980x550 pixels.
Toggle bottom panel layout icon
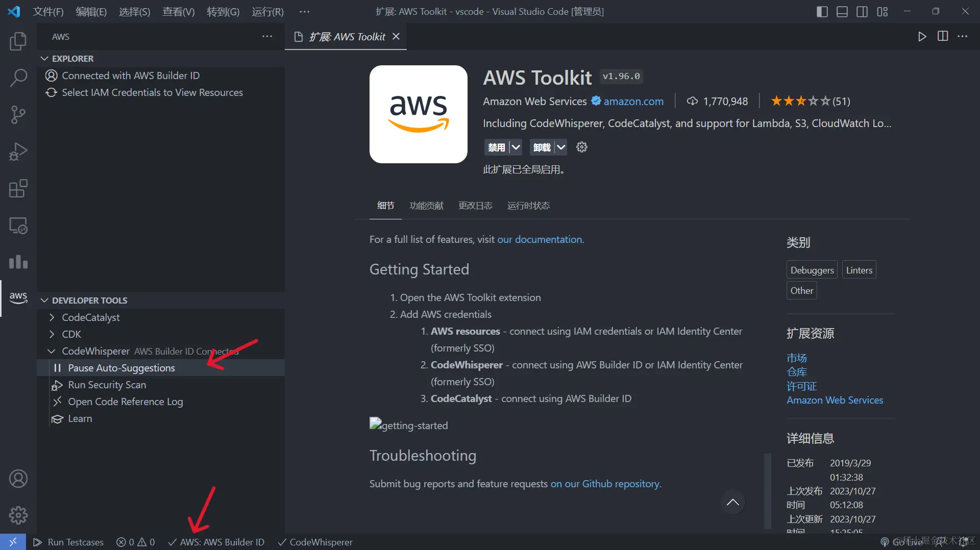click(842, 11)
